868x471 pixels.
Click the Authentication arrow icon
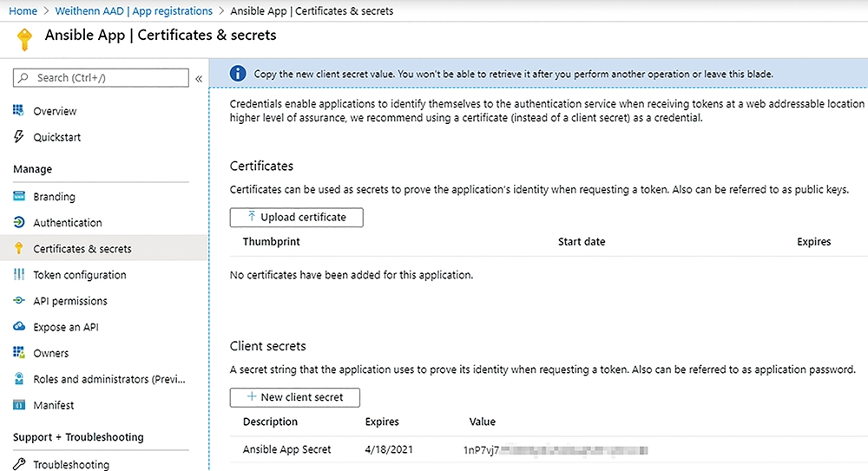(x=19, y=222)
